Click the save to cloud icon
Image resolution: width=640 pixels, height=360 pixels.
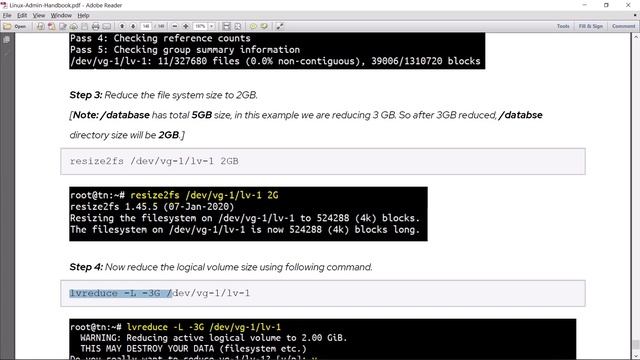click(73, 27)
